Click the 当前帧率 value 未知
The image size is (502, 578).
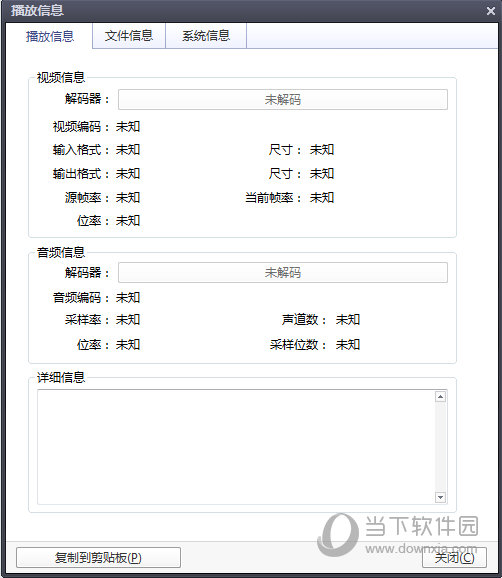(322, 198)
